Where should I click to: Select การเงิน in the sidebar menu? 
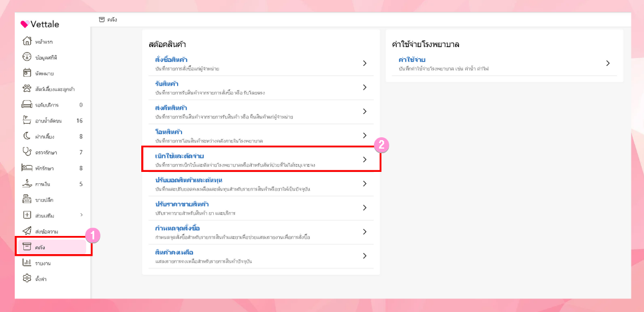[43, 184]
